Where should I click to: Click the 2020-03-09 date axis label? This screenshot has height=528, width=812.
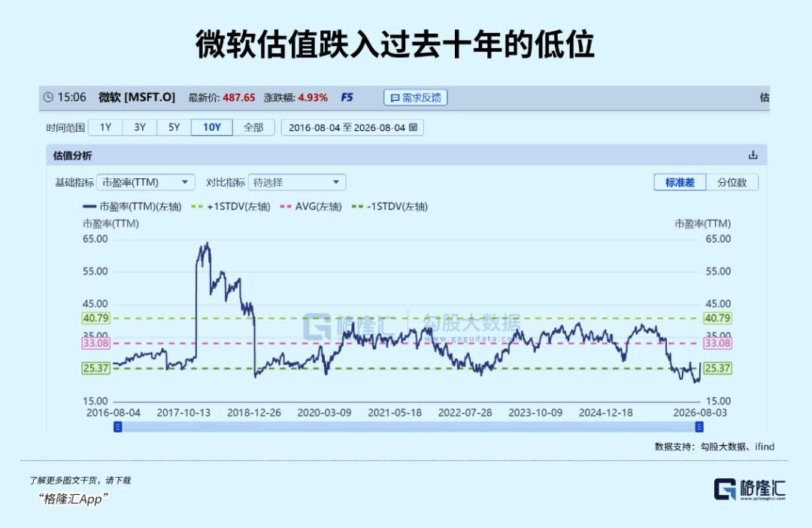click(324, 413)
